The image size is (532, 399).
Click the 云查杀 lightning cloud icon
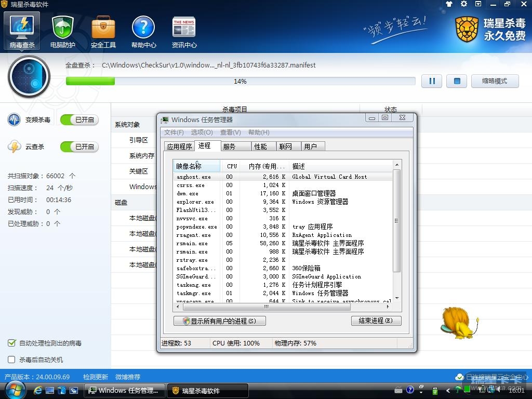14,147
